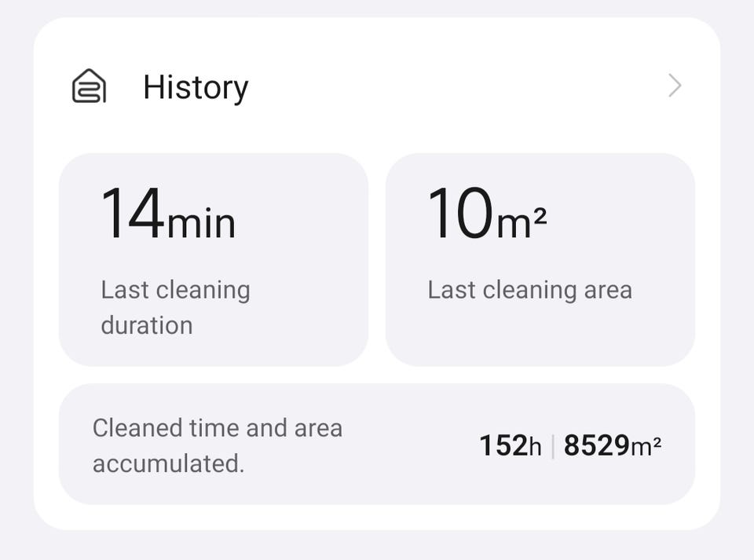This screenshot has height=560, width=754.
Task: Select the 10 area number
Action: (x=460, y=214)
